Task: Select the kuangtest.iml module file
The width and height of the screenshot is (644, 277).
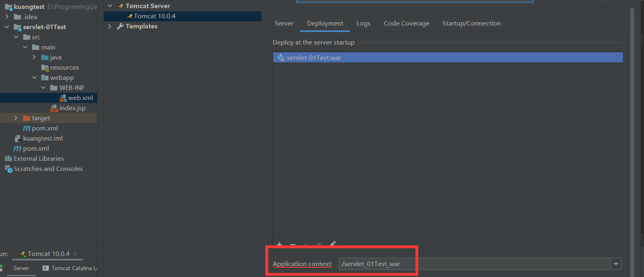Action: (42, 138)
